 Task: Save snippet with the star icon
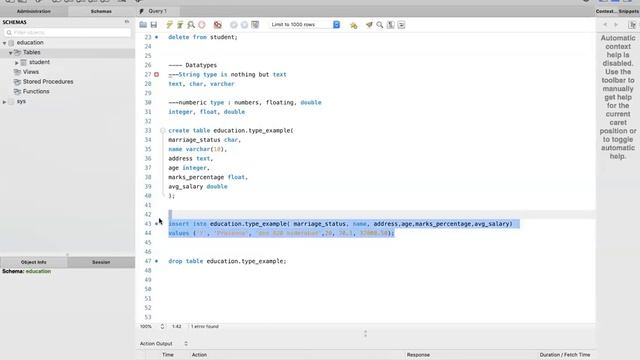tap(353, 25)
